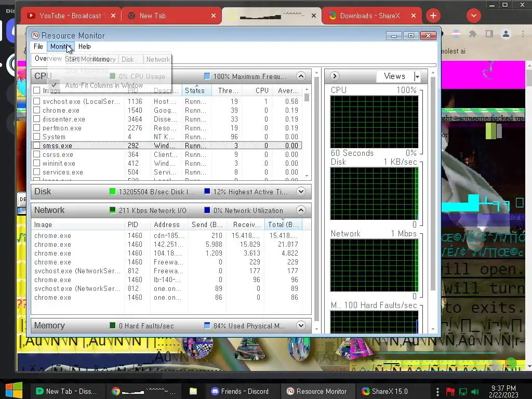The height and width of the screenshot is (399, 532).
Task: Expand the Memory section chevron
Action: click(x=301, y=325)
